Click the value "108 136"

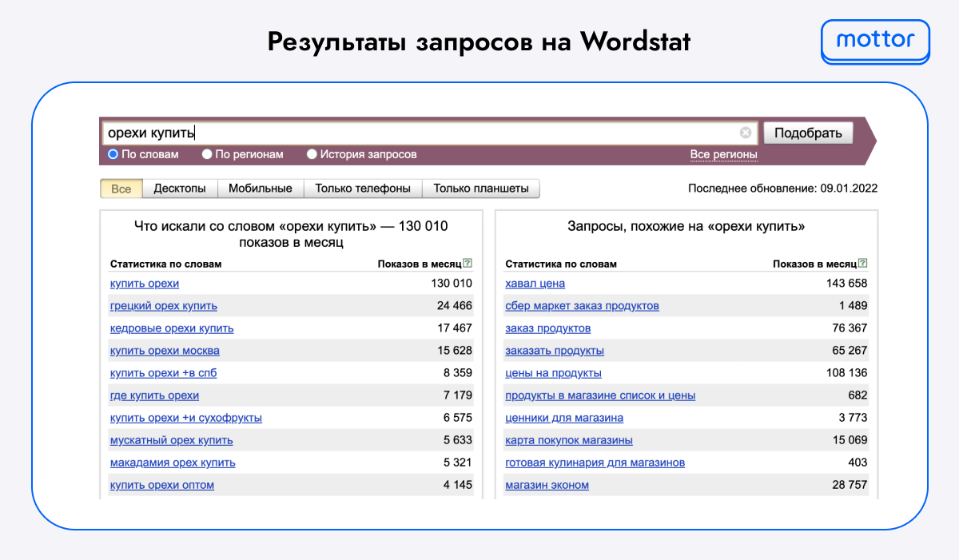click(x=846, y=373)
